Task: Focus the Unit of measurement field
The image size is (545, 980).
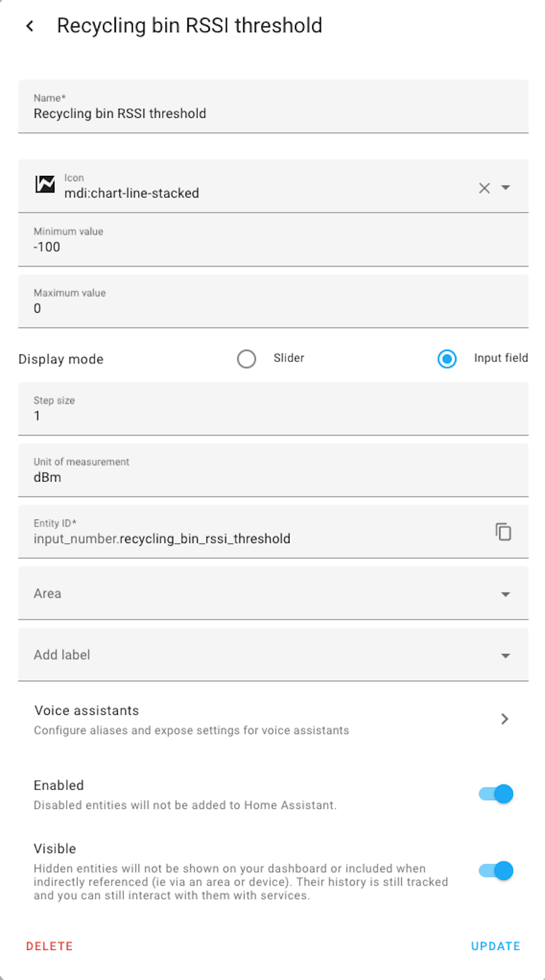Action: click(272, 477)
